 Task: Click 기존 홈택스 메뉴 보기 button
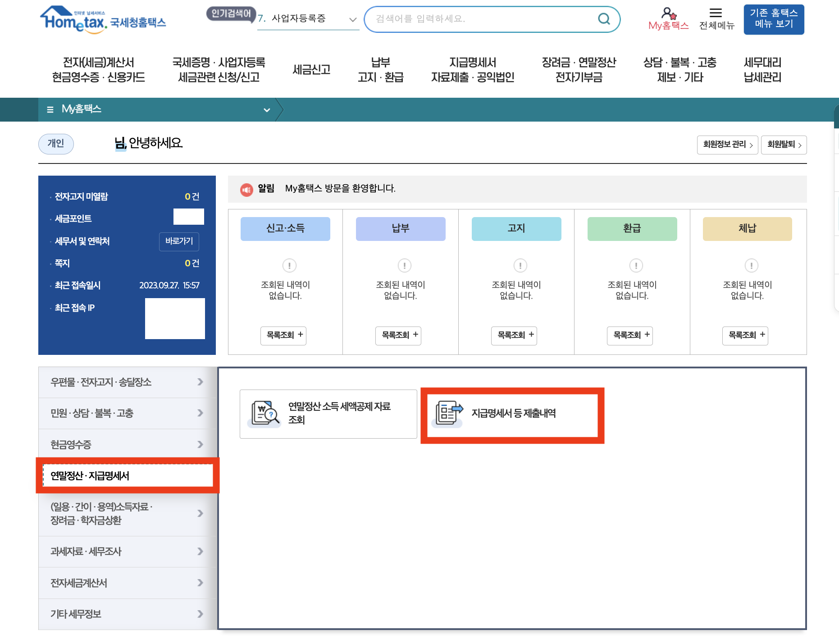coord(774,19)
